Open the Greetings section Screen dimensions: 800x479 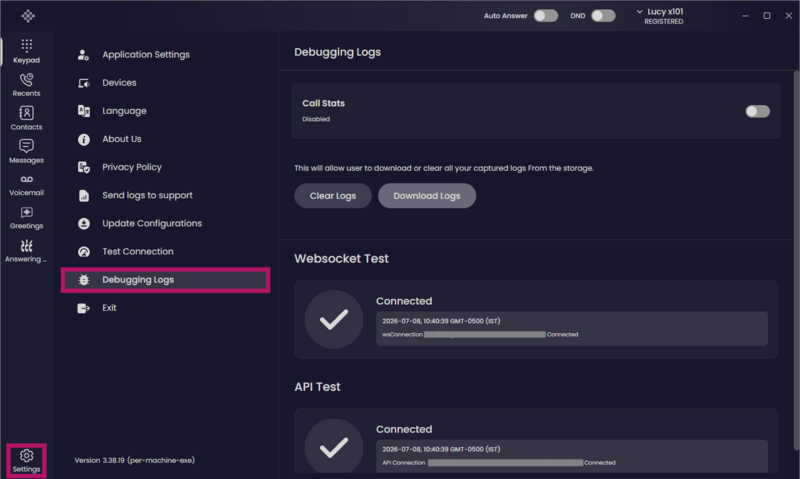pos(27,218)
